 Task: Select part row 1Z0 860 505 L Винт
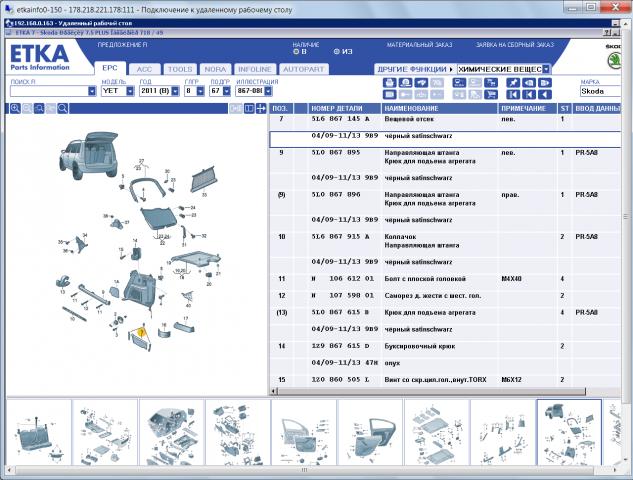[445, 380]
